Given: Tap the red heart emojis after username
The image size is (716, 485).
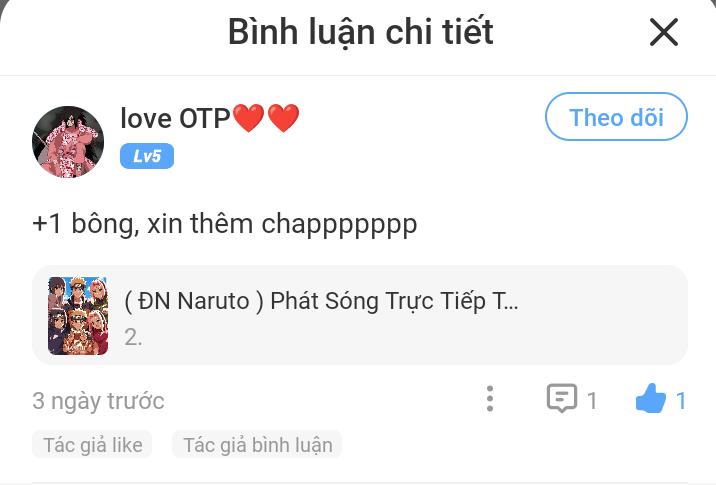Looking at the screenshot, I should tap(266, 118).
